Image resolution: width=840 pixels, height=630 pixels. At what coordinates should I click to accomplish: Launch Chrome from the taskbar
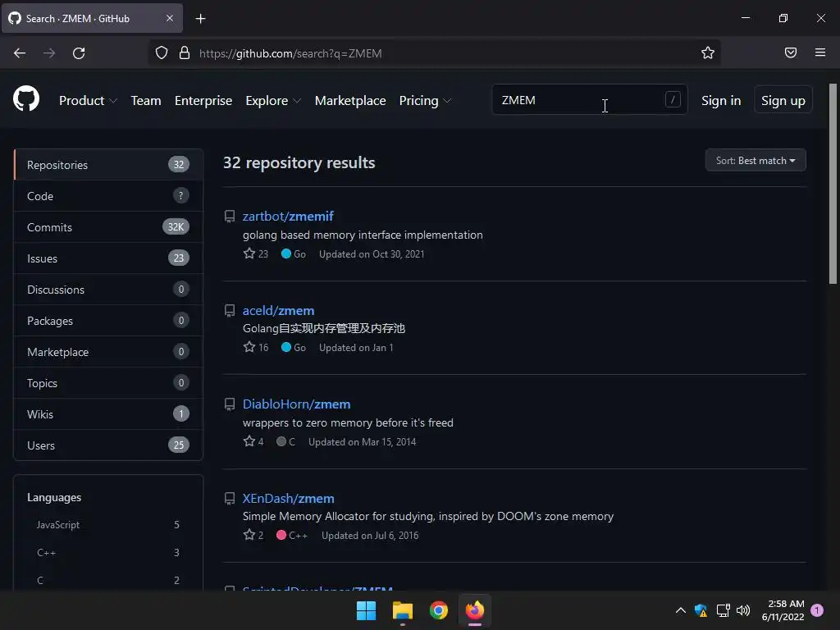pos(439,610)
